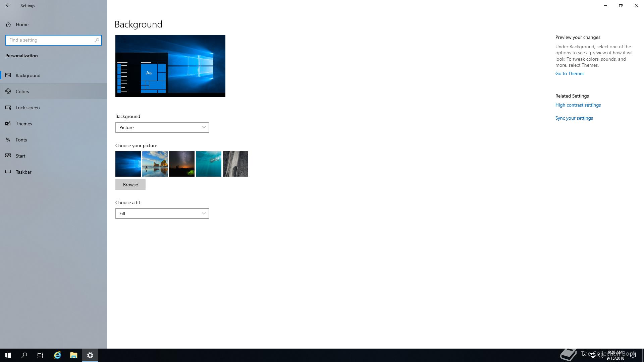Image resolution: width=644 pixels, height=362 pixels.
Task: Open Lock screen settings
Action: 28,108
